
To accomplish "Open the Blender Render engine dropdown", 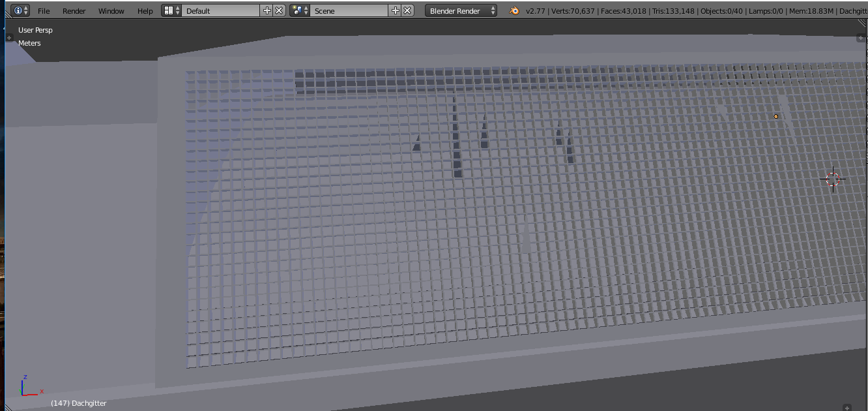I will click(461, 10).
